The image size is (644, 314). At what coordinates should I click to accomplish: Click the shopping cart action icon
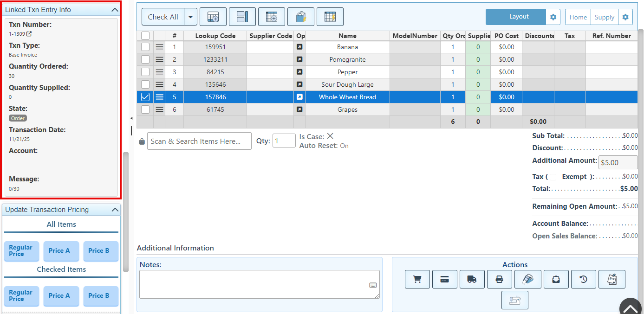click(417, 279)
